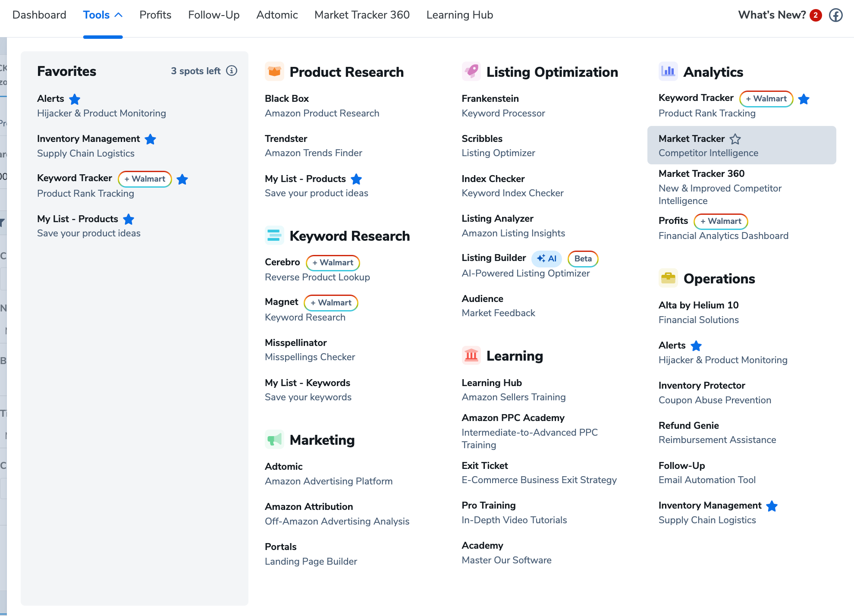Screen dimensions: 854x616
Task: Click Walmart badge next to Cerebro
Action: pyautogui.click(x=333, y=262)
